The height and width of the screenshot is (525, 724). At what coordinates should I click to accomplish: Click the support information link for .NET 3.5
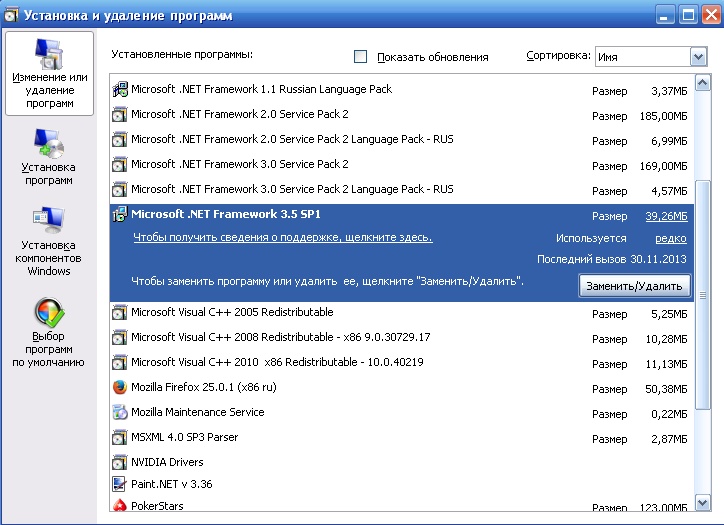point(283,238)
